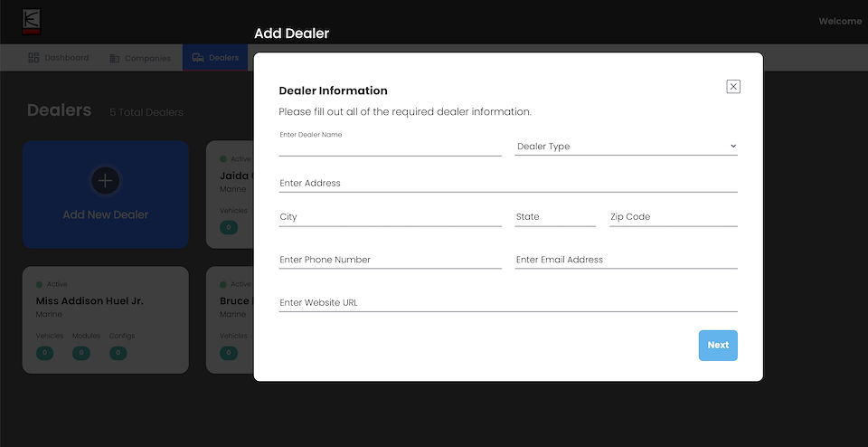868x447 pixels.
Task: Click the Dashboard grid icon
Action: pyautogui.click(x=33, y=58)
